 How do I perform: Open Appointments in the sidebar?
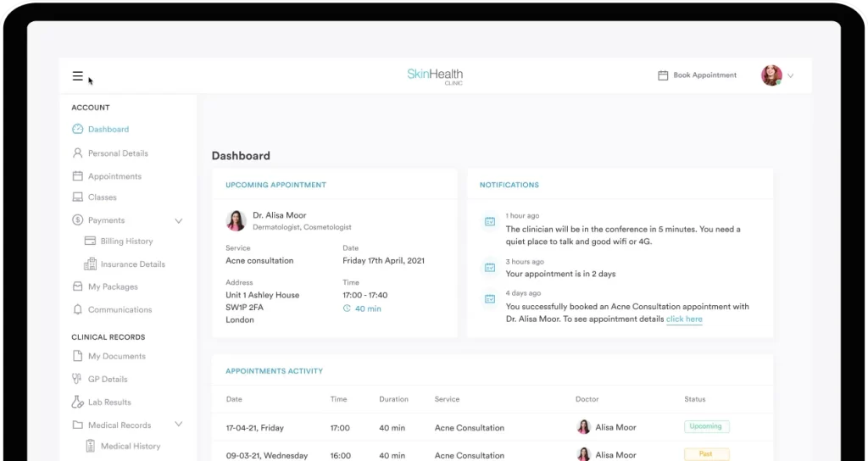(114, 176)
